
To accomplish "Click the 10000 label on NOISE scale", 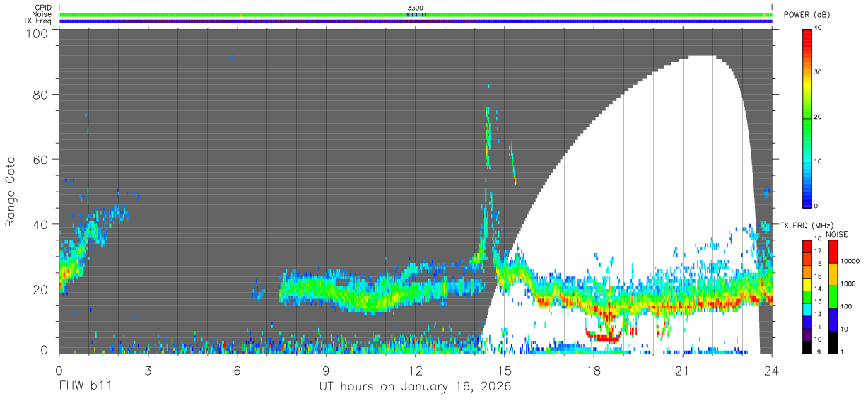I will click(x=850, y=261).
